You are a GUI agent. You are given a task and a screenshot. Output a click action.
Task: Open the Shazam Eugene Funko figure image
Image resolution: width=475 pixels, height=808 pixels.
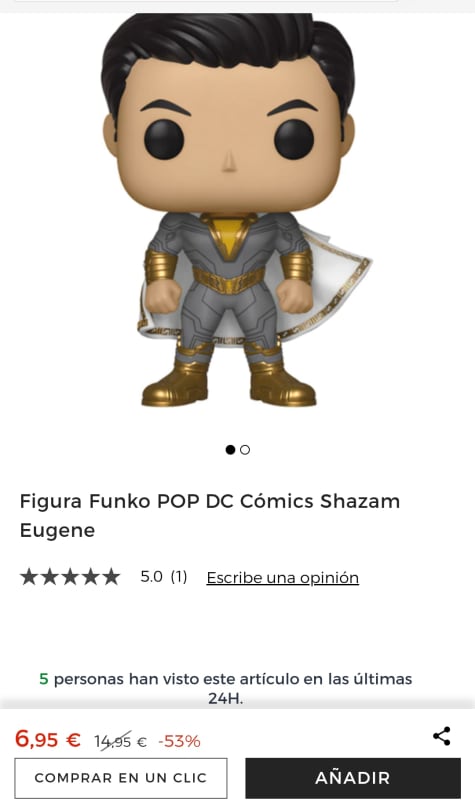tap(236, 211)
